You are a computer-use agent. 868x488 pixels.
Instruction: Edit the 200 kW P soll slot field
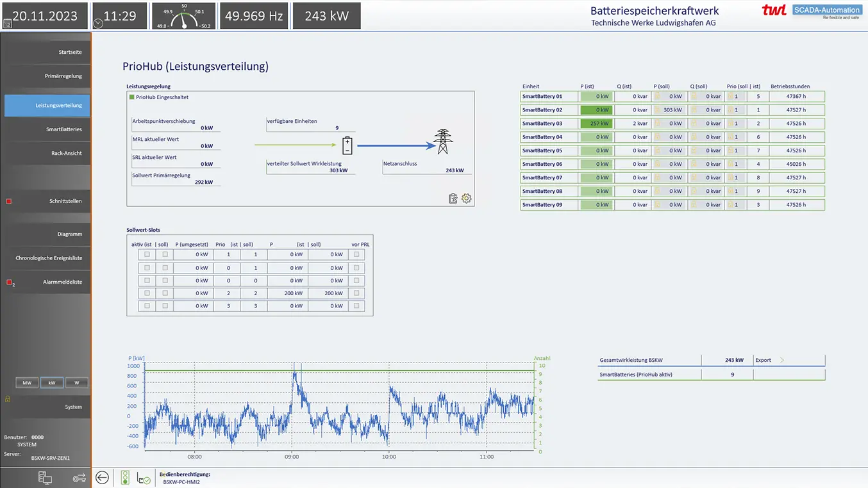coord(328,293)
